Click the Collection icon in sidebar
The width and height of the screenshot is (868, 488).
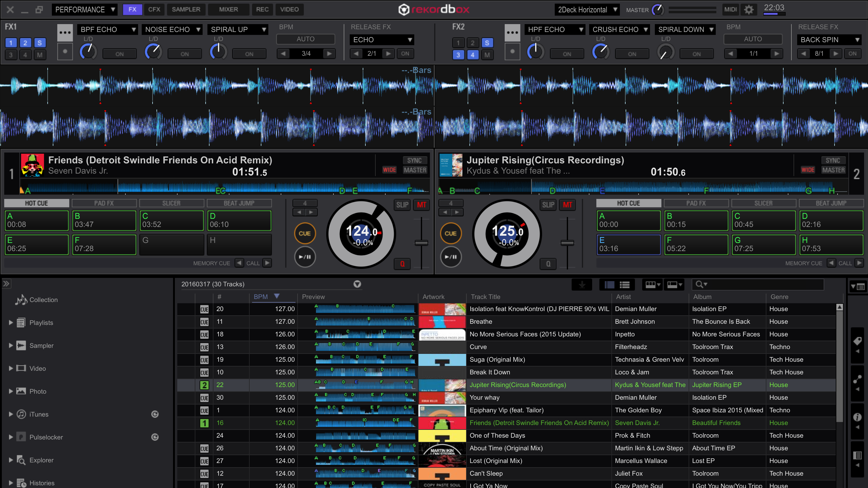pos(21,300)
